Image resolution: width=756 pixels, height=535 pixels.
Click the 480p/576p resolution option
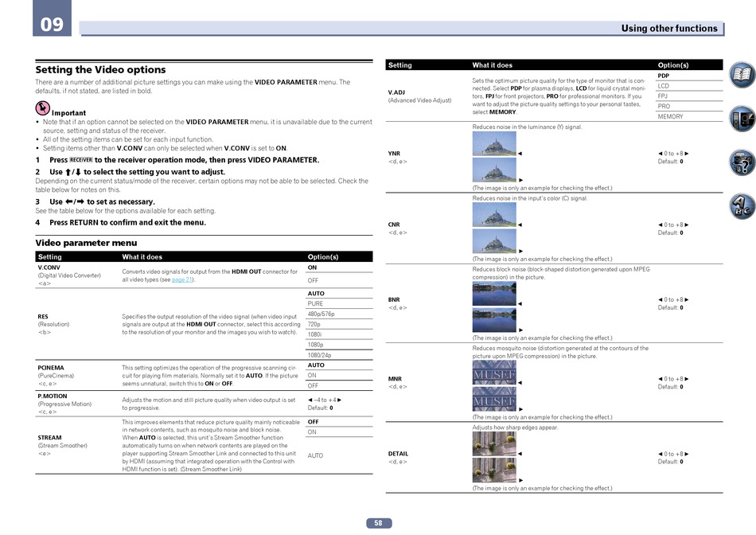[321, 314]
